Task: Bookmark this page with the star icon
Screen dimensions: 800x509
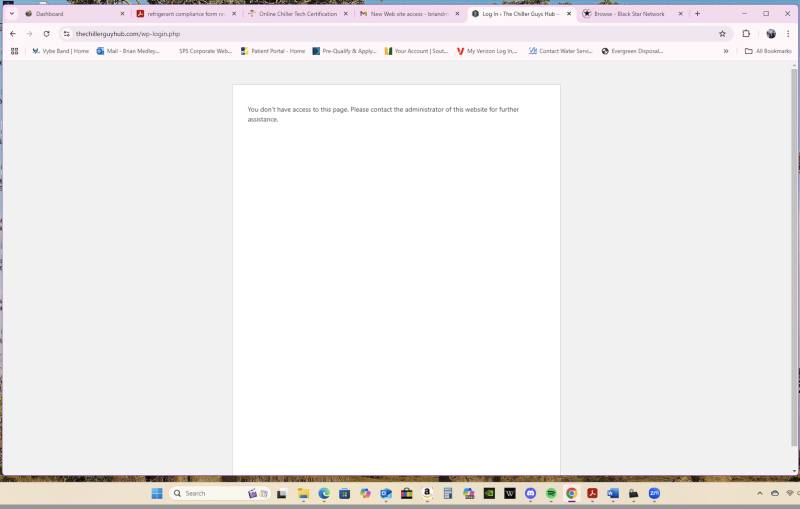Action: [722, 34]
